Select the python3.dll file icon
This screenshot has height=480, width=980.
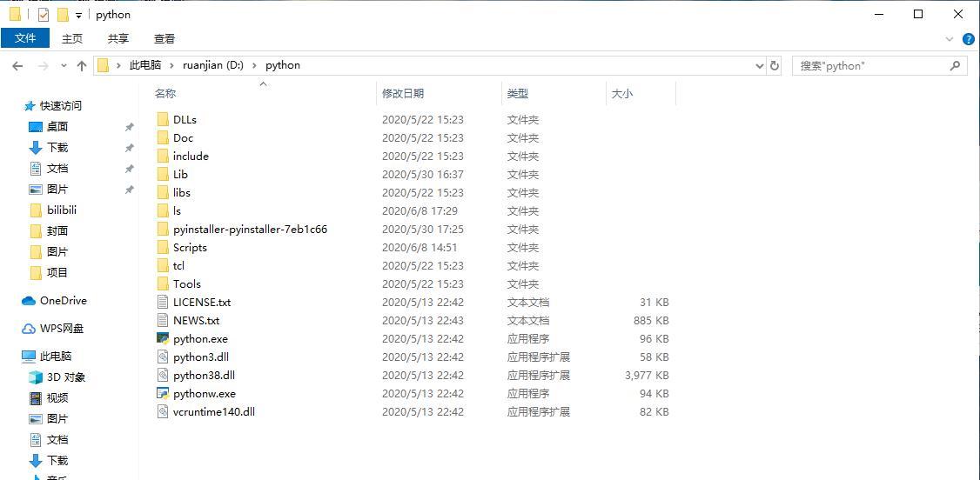163,357
